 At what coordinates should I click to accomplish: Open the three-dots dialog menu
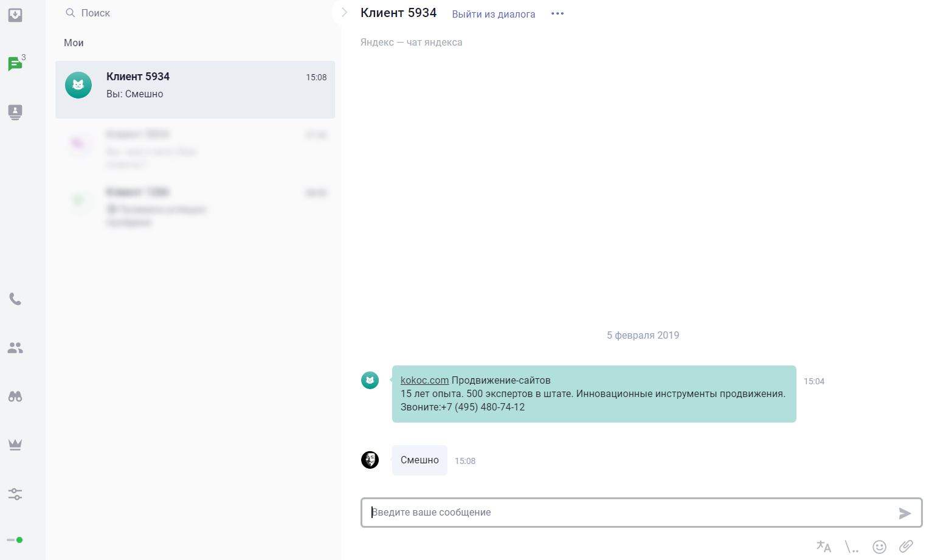point(557,14)
